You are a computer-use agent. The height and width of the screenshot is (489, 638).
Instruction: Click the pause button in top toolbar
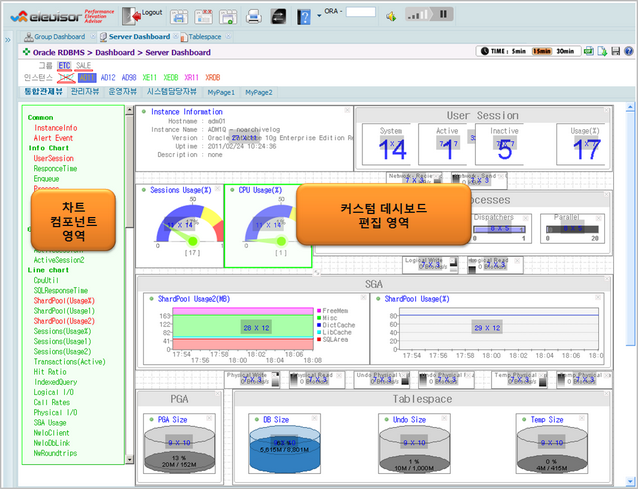click(443, 15)
